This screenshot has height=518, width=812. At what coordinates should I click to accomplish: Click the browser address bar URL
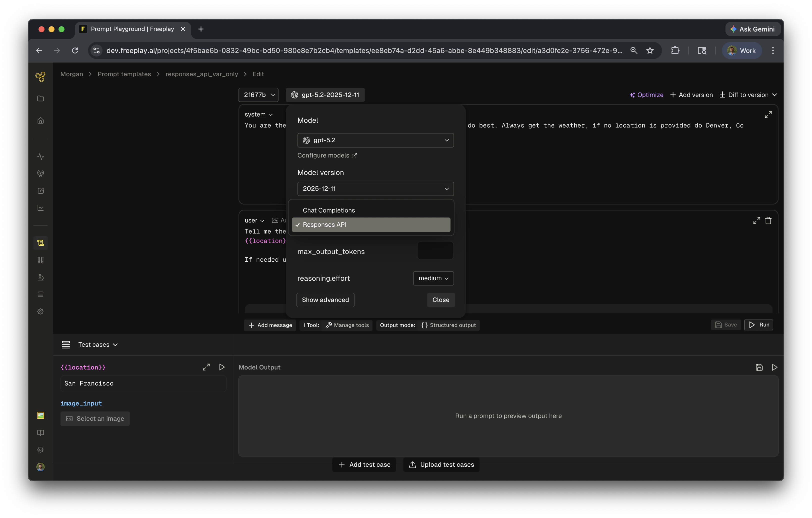point(364,50)
